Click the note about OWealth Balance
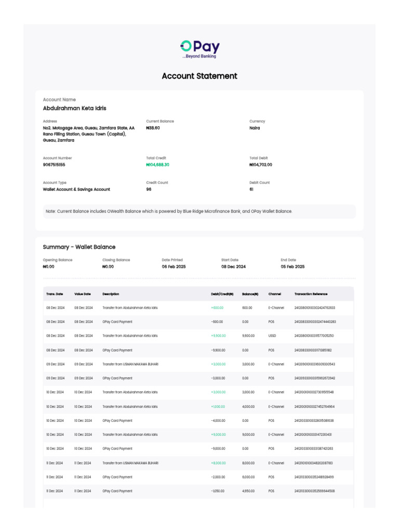Image resolution: width=399 pixels, height=532 pixels. [169, 211]
